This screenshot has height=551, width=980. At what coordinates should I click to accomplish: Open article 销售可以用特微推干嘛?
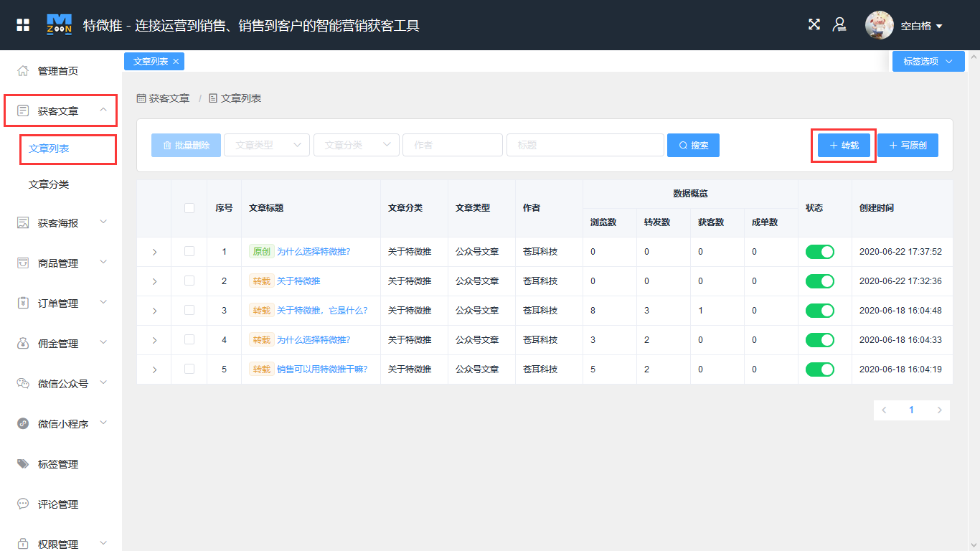[322, 369]
